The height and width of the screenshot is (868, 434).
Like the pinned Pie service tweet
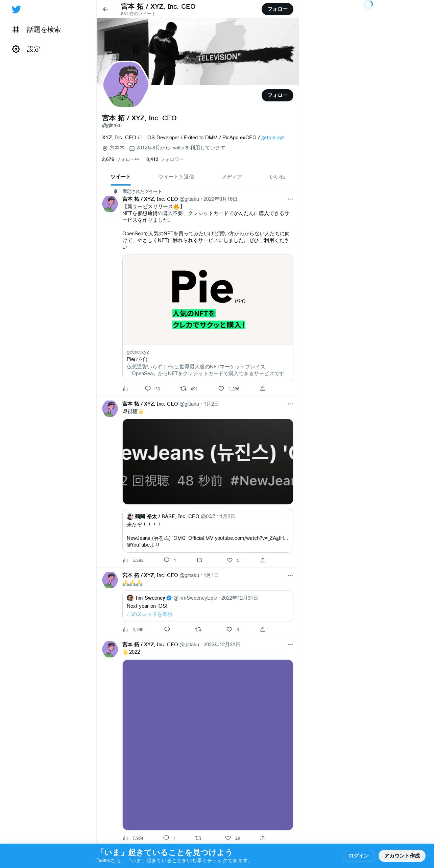(x=221, y=389)
